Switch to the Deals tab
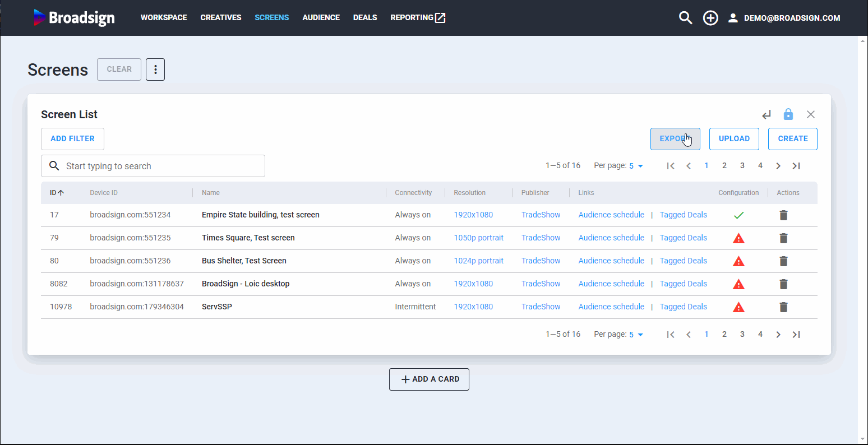868x445 pixels. [x=365, y=18]
